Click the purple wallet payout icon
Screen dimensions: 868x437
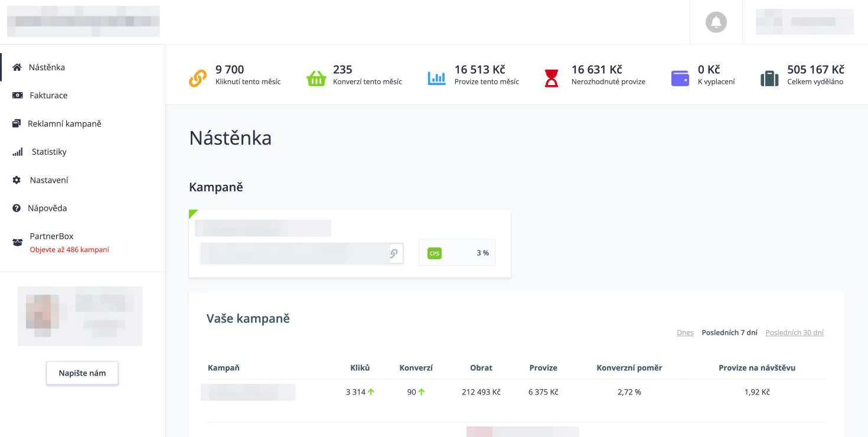[680, 78]
